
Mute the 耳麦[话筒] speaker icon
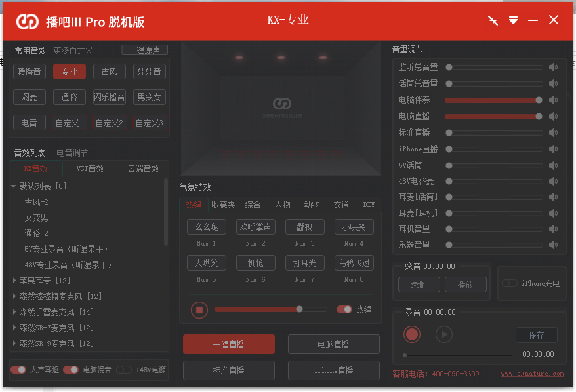coord(553,197)
